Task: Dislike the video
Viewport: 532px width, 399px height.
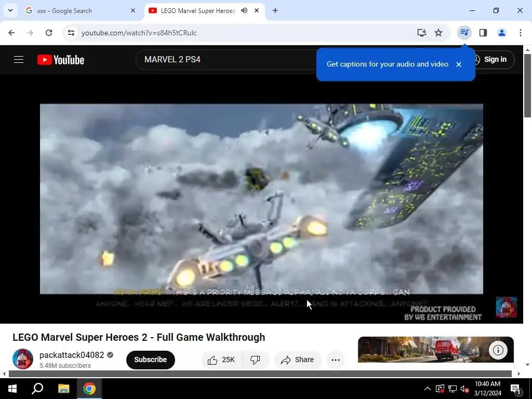Action: pos(255,360)
